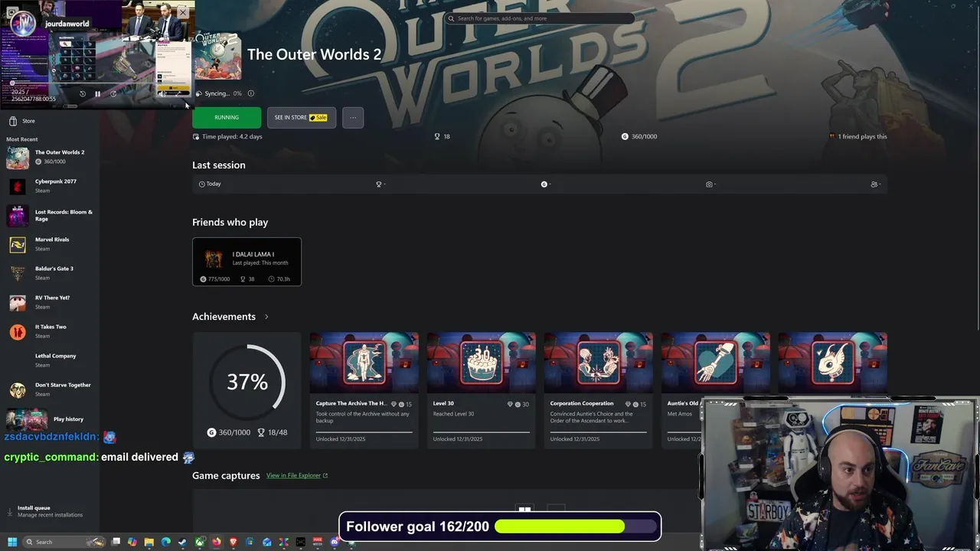
Task: Focus the games and add-ons search field
Action: tap(540, 18)
